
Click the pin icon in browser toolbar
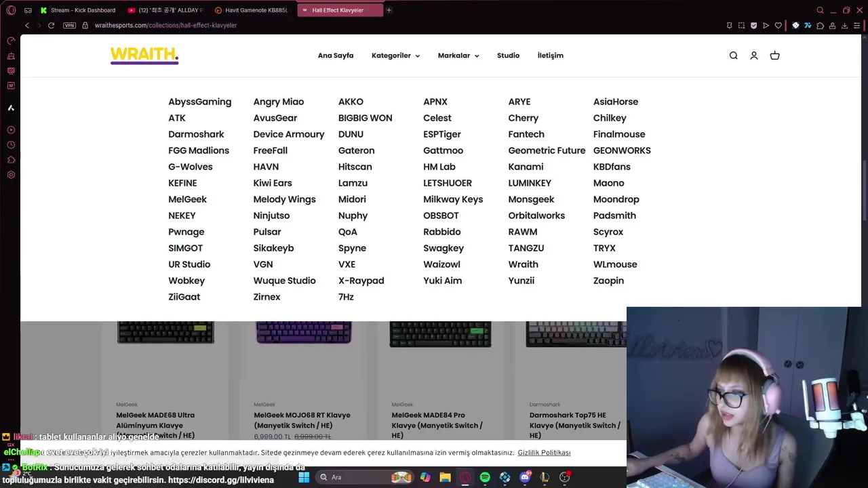point(729,25)
